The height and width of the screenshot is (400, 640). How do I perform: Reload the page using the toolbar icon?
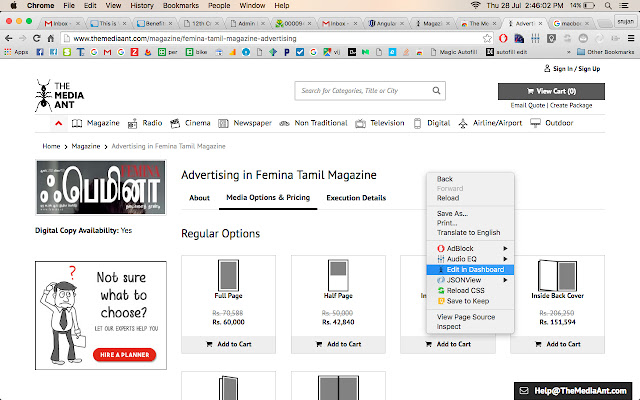[37, 38]
